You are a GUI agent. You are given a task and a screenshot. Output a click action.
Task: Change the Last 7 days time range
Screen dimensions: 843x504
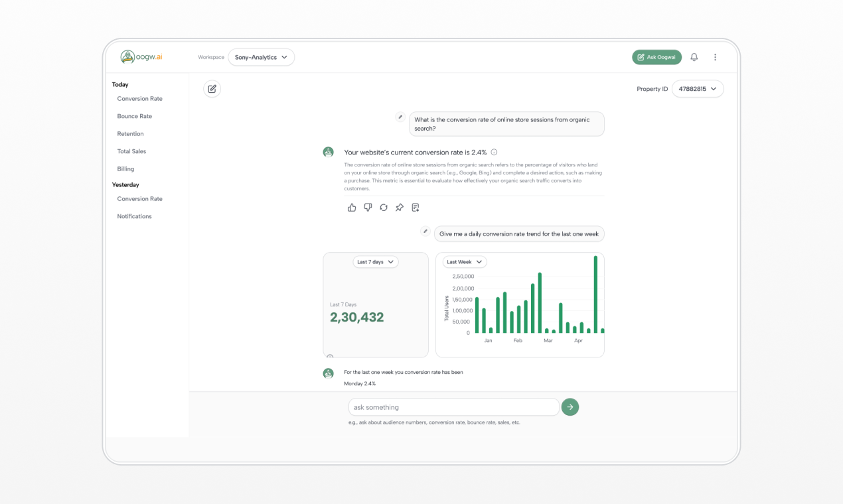tap(375, 262)
